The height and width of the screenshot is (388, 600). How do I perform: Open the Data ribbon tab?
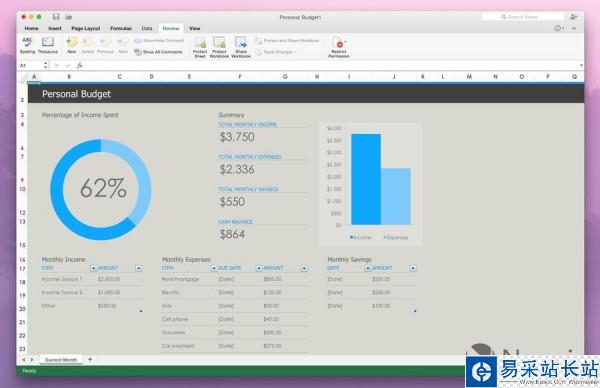(147, 28)
